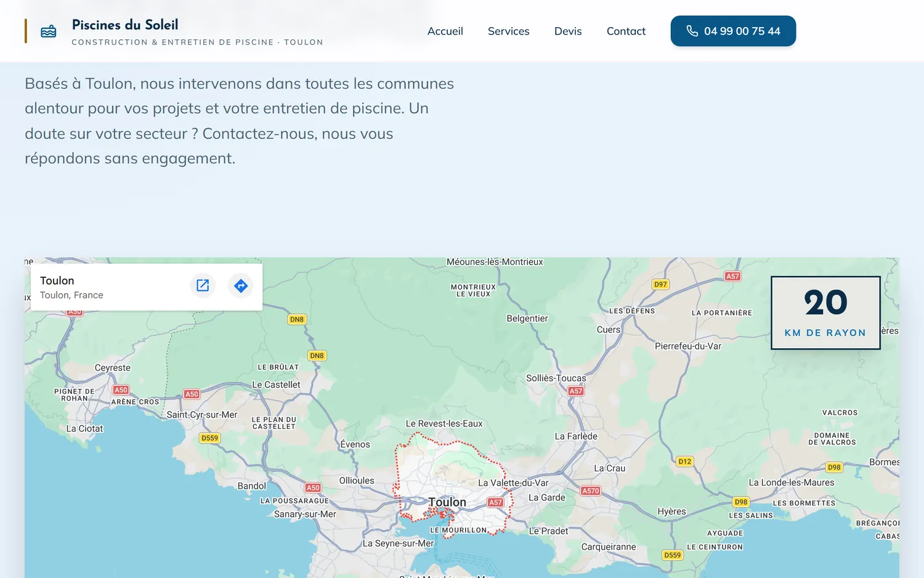Image resolution: width=924 pixels, height=578 pixels.
Task: Click La Ciotat label on the map
Action: point(85,429)
